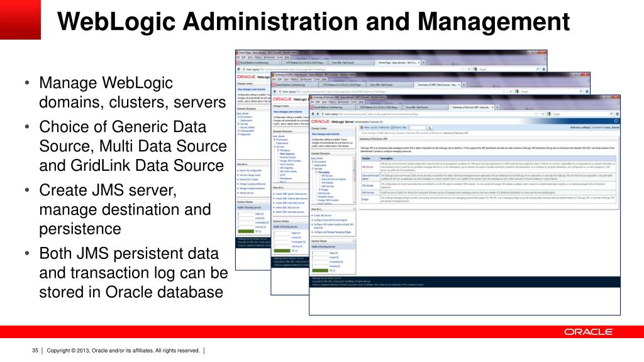The image size is (644, 362).
Task: Click the Record icon in front window toolbar
Action: [392, 127]
